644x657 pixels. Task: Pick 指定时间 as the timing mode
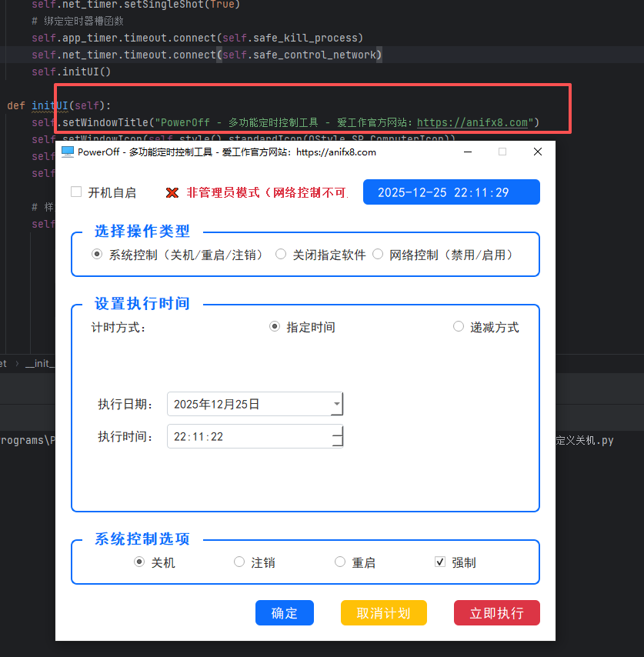pos(275,327)
